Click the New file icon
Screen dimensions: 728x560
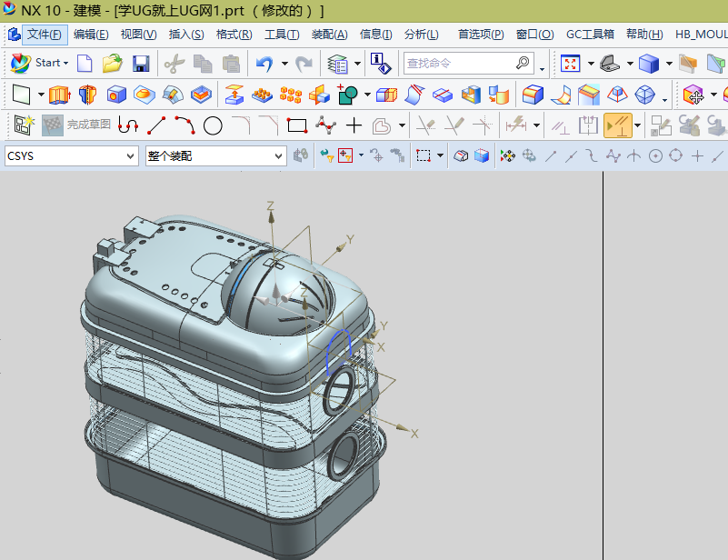coord(85,64)
